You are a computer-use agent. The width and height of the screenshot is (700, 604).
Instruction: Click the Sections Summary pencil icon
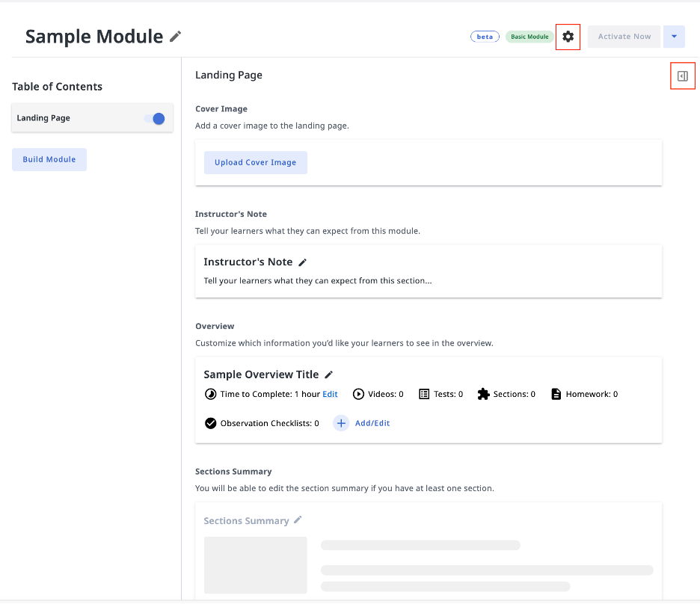click(x=298, y=520)
